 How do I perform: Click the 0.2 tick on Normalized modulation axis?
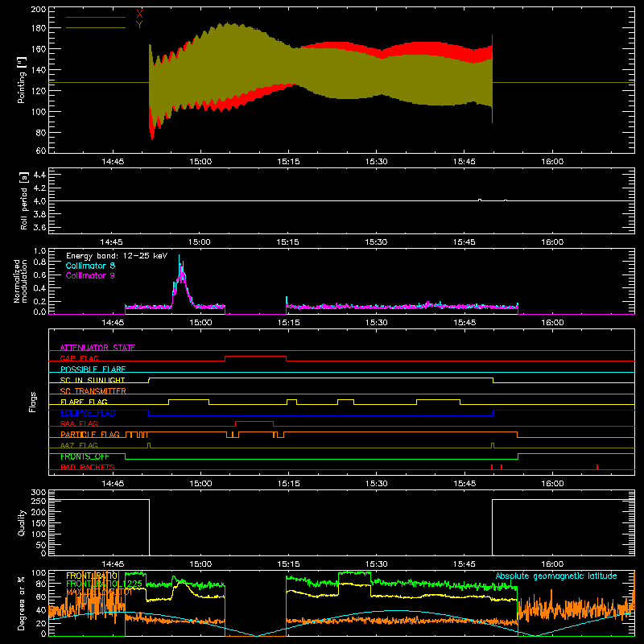tap(39, 301)
